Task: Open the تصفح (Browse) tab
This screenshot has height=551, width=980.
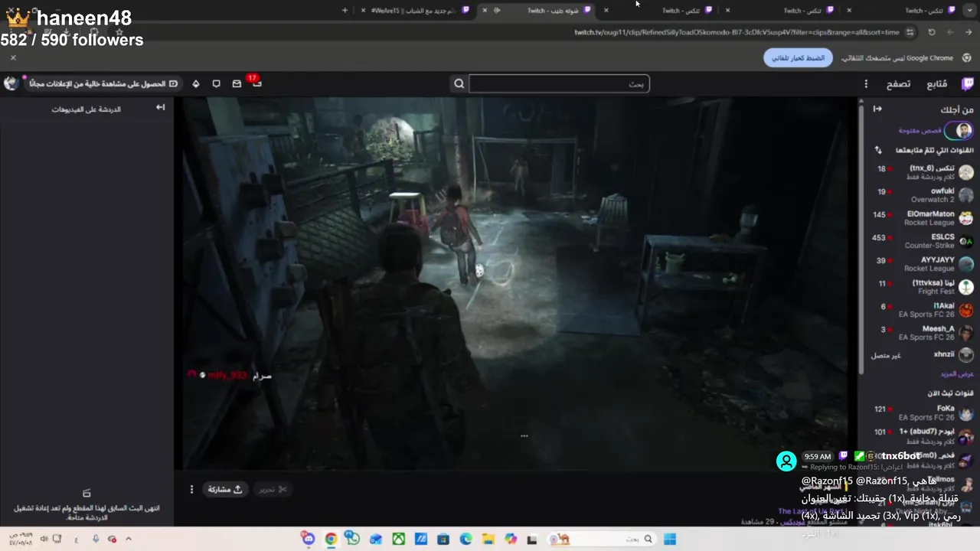Action: [898, 83]
